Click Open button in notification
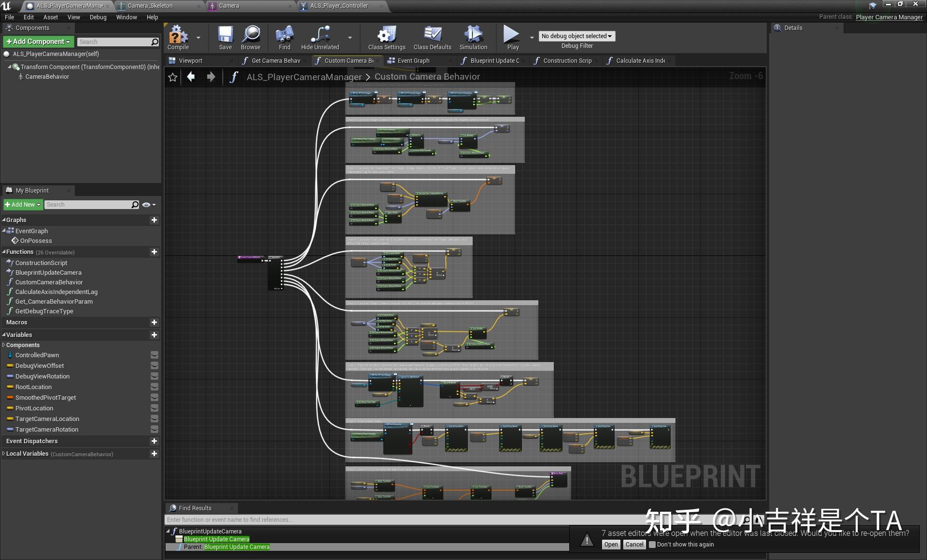 coord(611,545)
